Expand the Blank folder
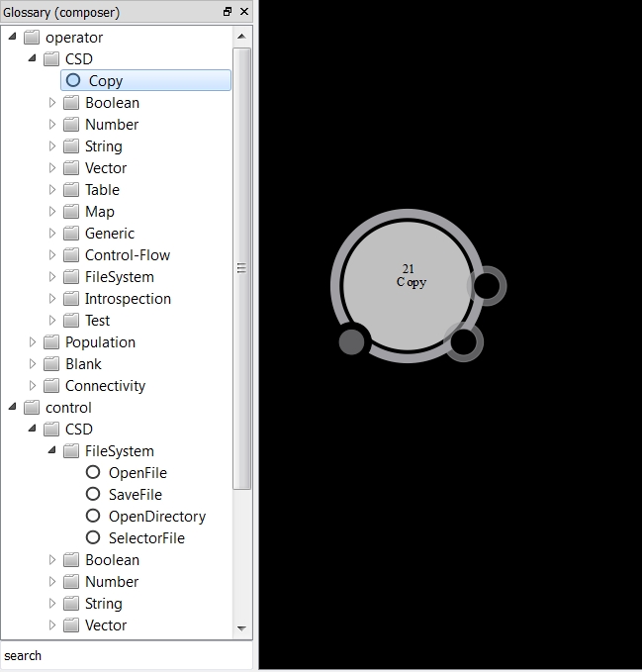This screenshot has width=642, height=672. coord(33,364)
